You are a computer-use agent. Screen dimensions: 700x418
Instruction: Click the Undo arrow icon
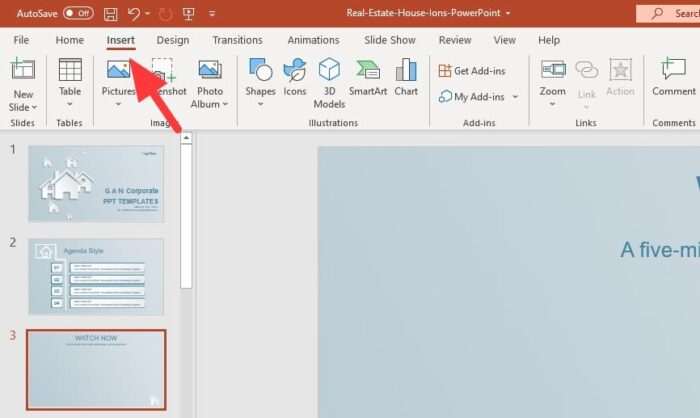(x=133, y=14)
